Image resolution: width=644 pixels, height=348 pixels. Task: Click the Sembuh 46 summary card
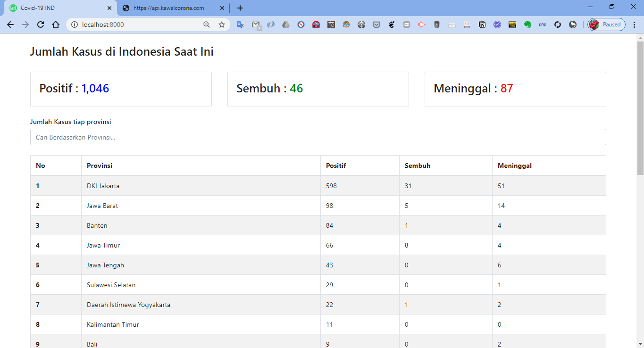click(318, 89)
